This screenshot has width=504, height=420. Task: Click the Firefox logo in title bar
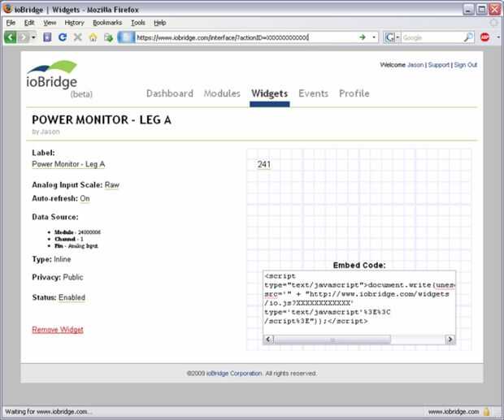click(x=7, y=9)
